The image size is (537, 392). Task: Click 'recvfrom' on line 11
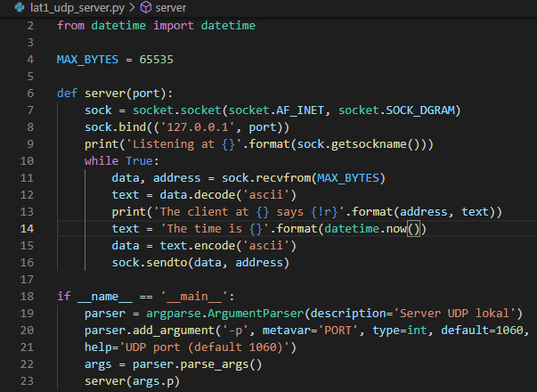point(283,178)
